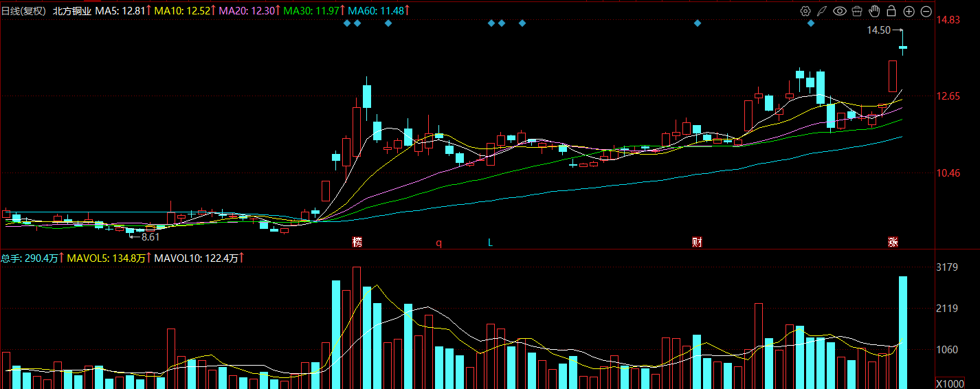Viewport: 980px width, 389px height.
Task: Select the feather drawing tool icon
Action: click(x=822, y=11)
